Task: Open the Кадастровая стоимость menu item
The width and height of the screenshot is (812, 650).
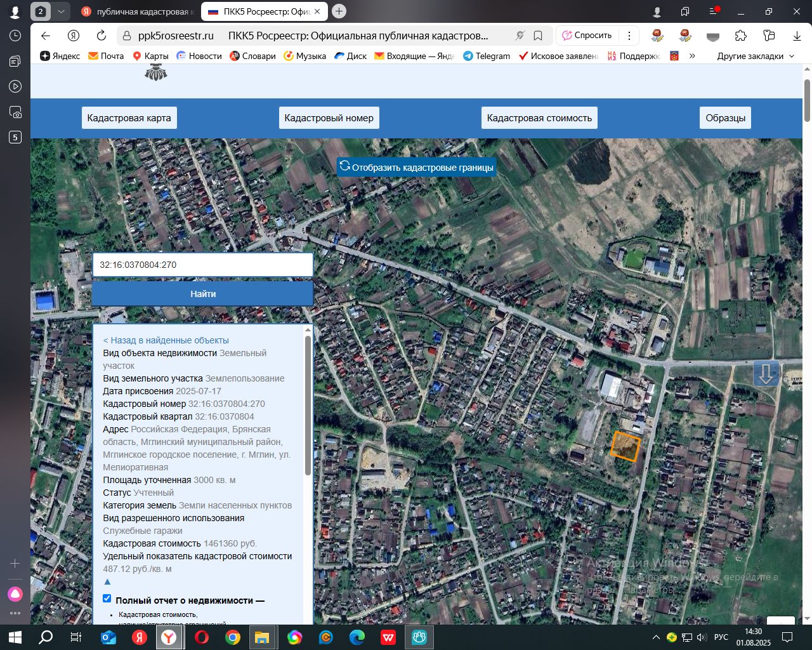Action: [539, 118]
